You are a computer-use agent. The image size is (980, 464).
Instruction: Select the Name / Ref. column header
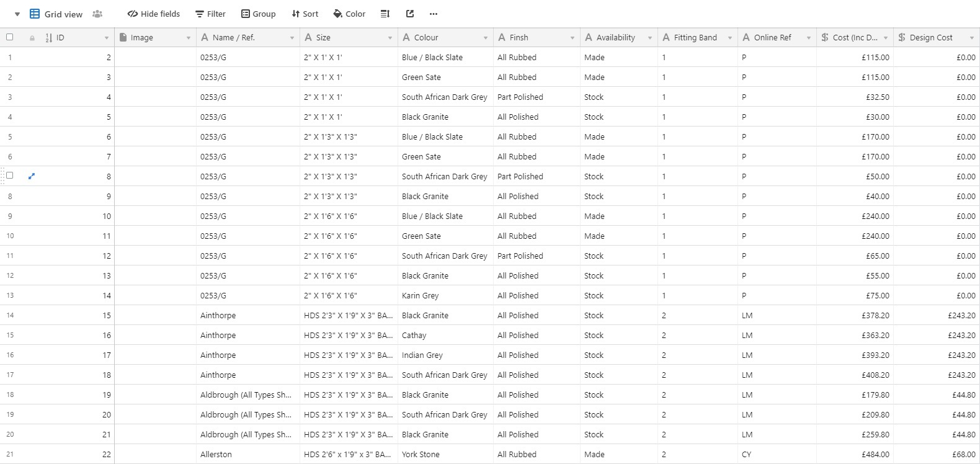click(248, 37)
